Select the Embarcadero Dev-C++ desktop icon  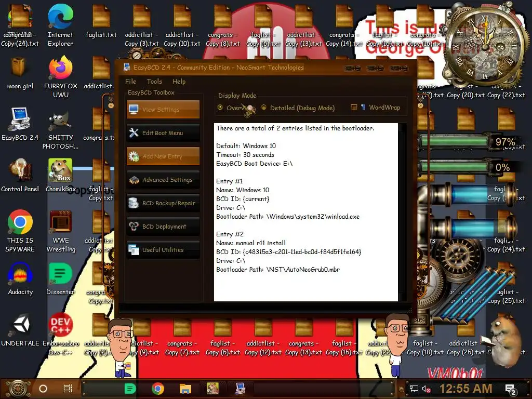(60, 334)
